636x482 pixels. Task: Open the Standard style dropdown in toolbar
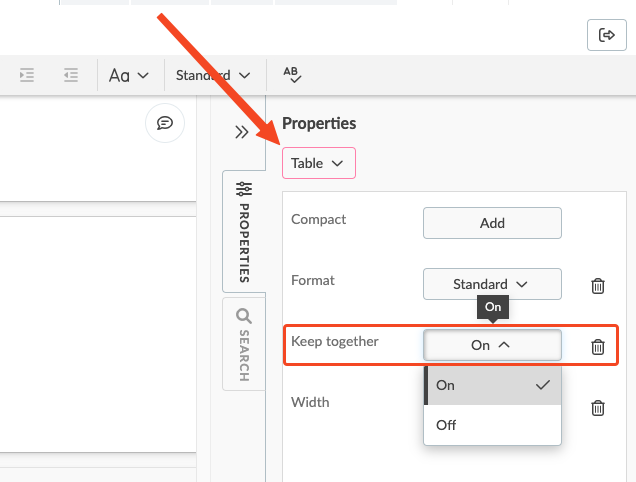click(213, 75)
